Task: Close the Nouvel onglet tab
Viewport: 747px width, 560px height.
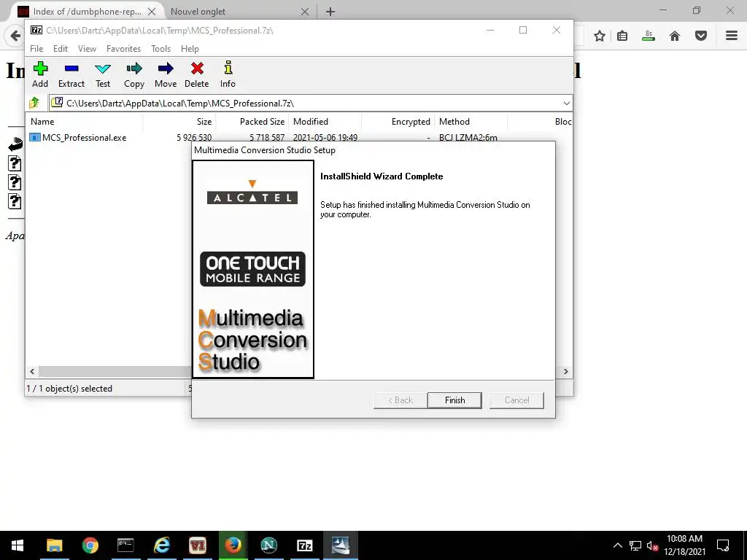Action: tap(305, 12)
